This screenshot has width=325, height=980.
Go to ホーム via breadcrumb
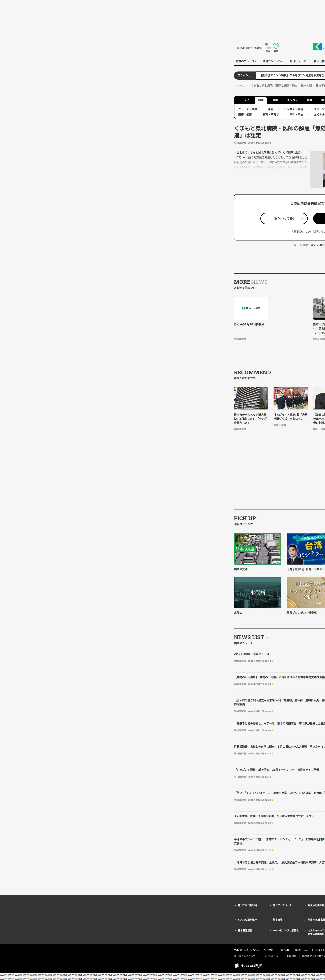tap(240, 86)
